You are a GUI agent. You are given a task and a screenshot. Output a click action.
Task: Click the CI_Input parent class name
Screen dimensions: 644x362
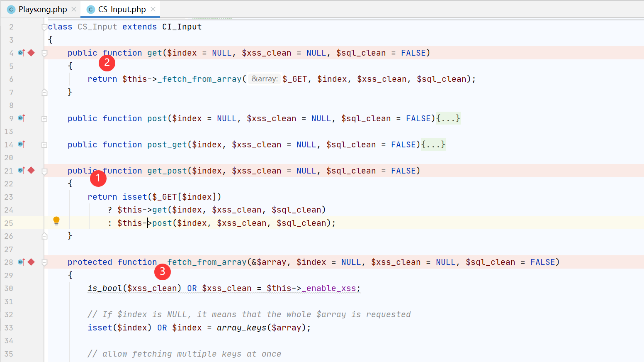[x=182, y=27]
